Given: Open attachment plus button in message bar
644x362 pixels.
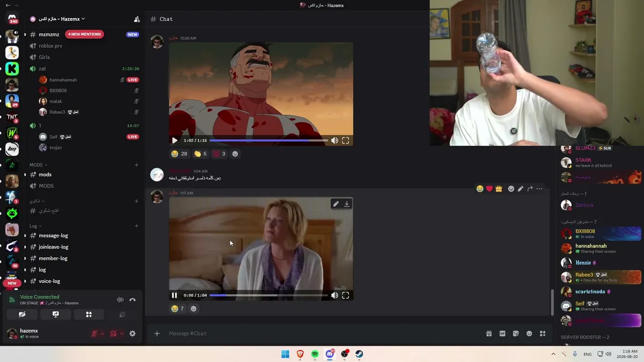Looking at the screenshot, I should pyautogui.click(x=157, y=333).
